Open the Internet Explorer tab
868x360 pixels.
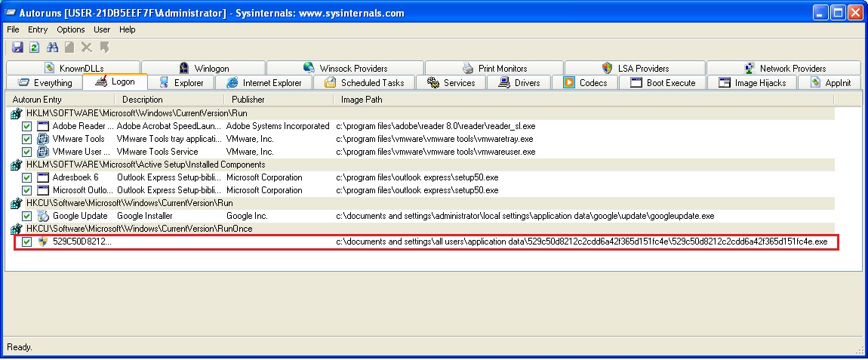pyautogui.click(x=263, y=82)
